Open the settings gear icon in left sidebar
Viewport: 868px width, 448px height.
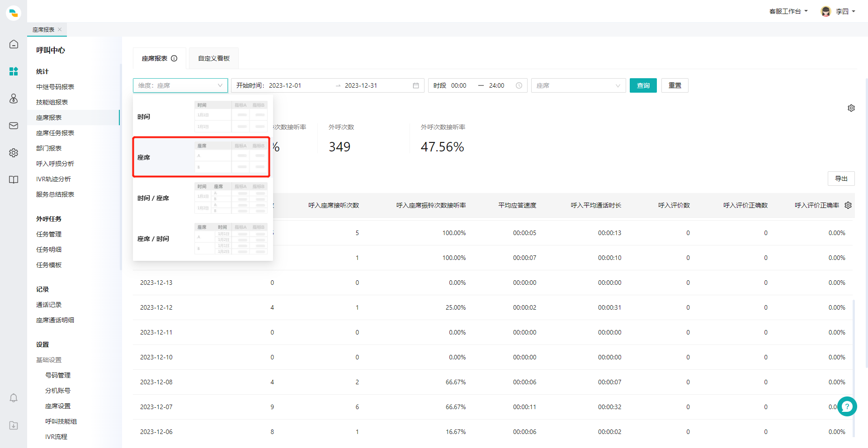[14, 153]
